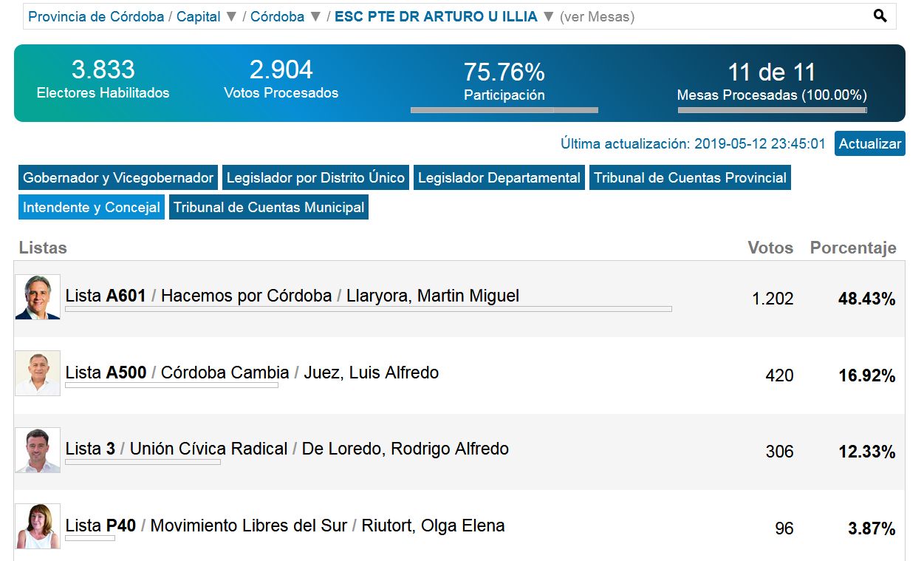The image size is (924, 561).
Task: Select Rodrigo De Loredo's photo
Action: 38,449
